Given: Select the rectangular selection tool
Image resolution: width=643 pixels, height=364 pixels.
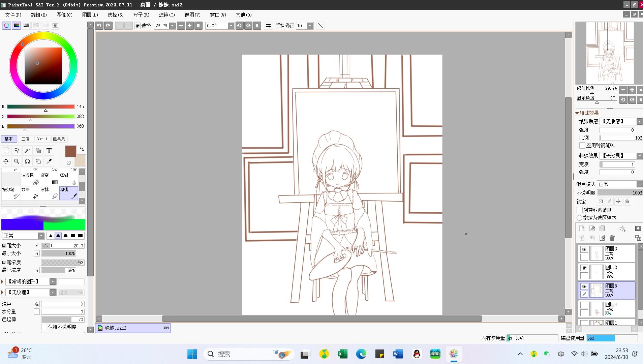Looking at the screenshot, I should pyautogui.click(x=6, y=151).
